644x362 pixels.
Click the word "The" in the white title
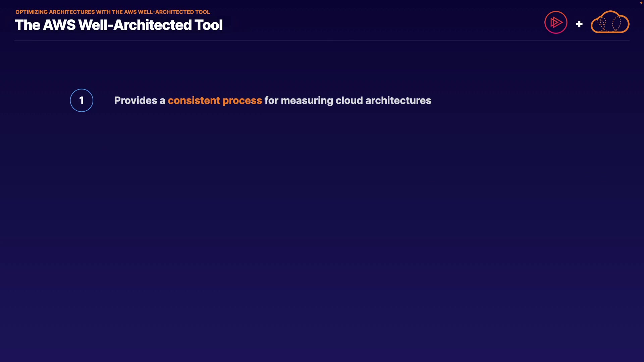click(x=28, y=25)
